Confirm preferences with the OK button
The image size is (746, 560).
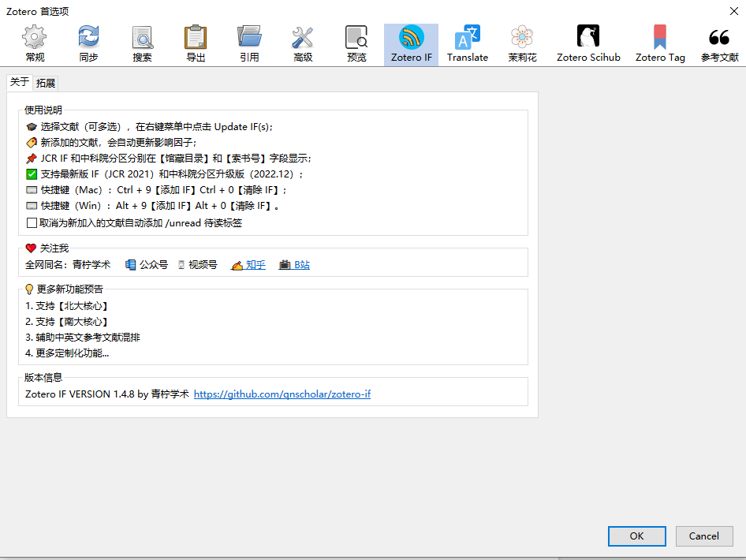(636, 536)
